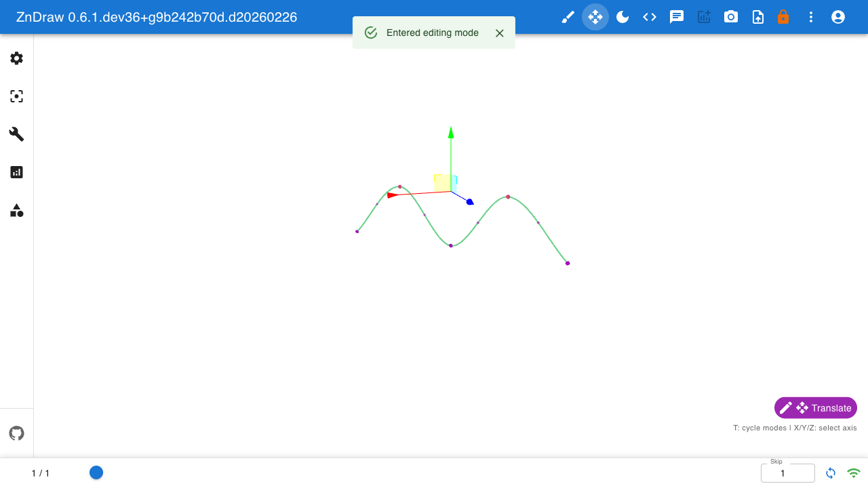Image resolution: width=868 pixels, height=488 pixels.
Task: Open the three-dot more options menu
Action: pos(811,17)
